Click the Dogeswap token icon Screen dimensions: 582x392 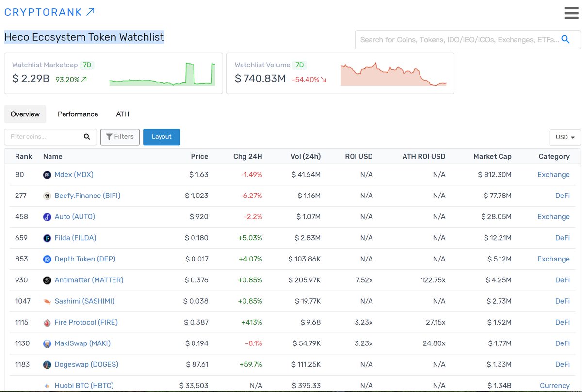point(47,364)
